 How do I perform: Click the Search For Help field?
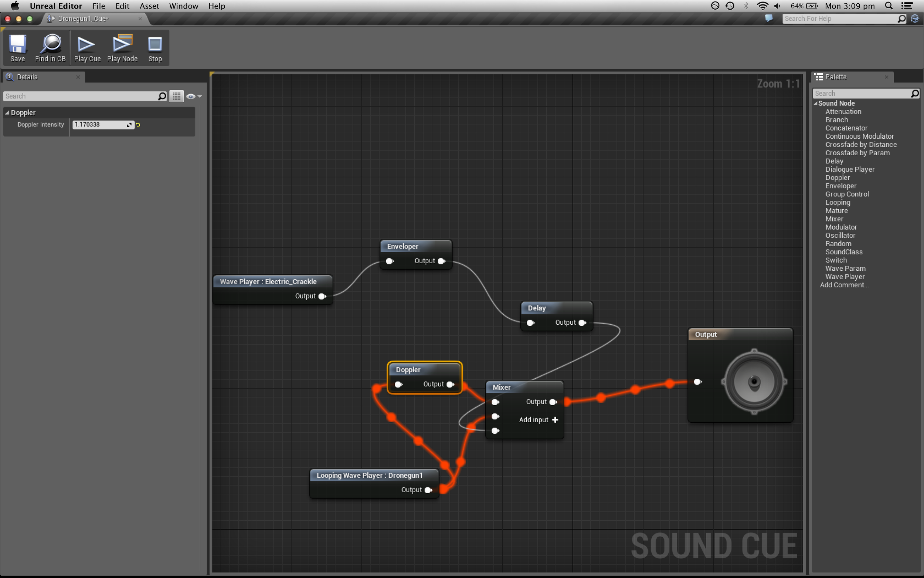point(840,18)
